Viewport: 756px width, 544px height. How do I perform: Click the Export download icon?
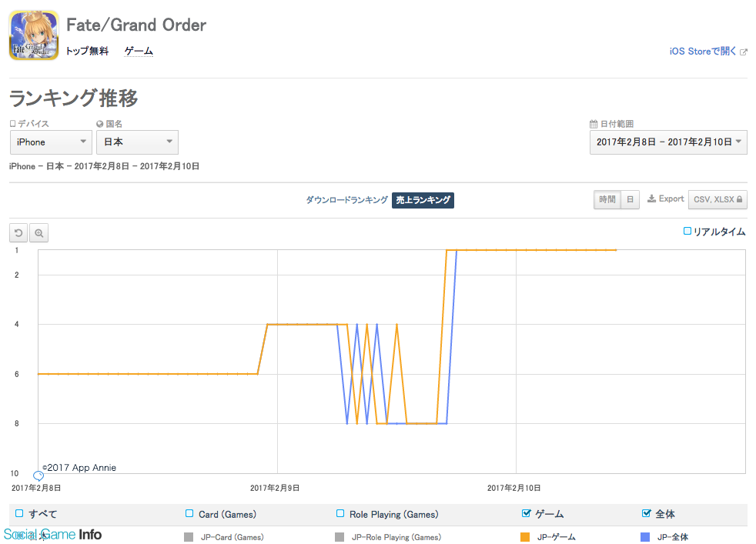[x=651, y=199]
